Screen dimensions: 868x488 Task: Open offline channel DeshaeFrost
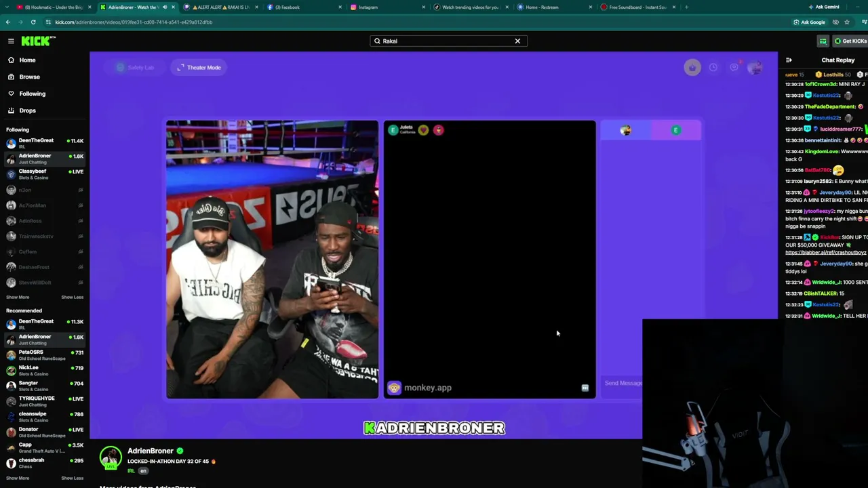point(45,267)
